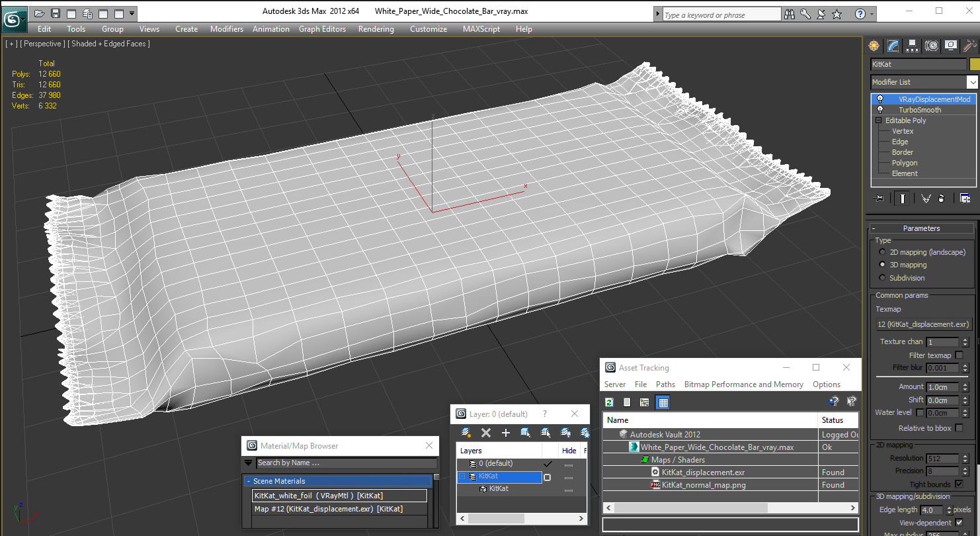Open the Modify command panel tab
The width and height of the screenshot is (980, 536).
coord(893,46)
